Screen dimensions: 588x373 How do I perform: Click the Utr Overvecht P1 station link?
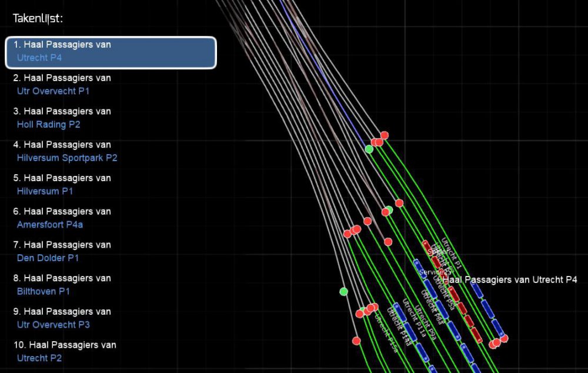coord(54,91)
